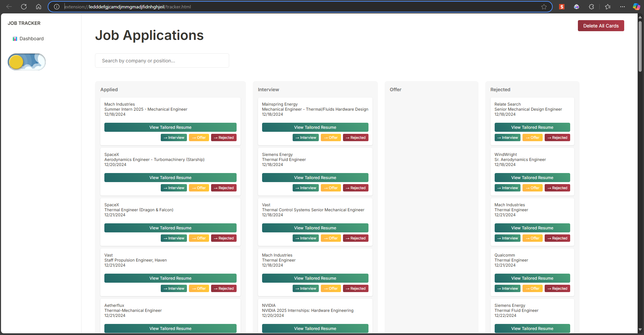
Task: Move Mainspring Energy card to Offer
Action: [x=331, y=137]
